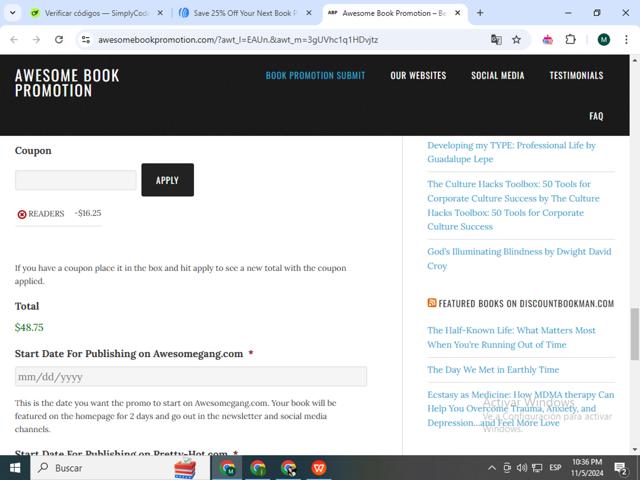
Task: Click the ESP language indicator
Action: click(x=556, y=467)
